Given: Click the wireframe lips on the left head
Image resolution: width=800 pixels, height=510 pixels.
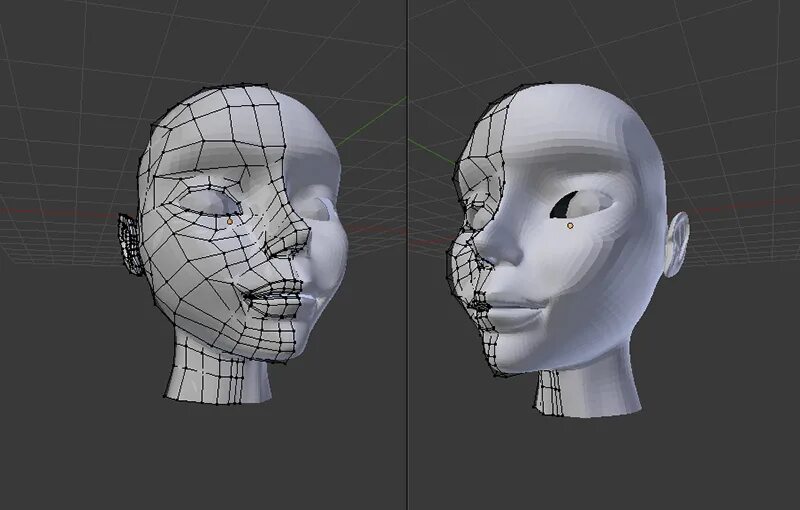Looking at the screenshot, I should pos(274,301).
